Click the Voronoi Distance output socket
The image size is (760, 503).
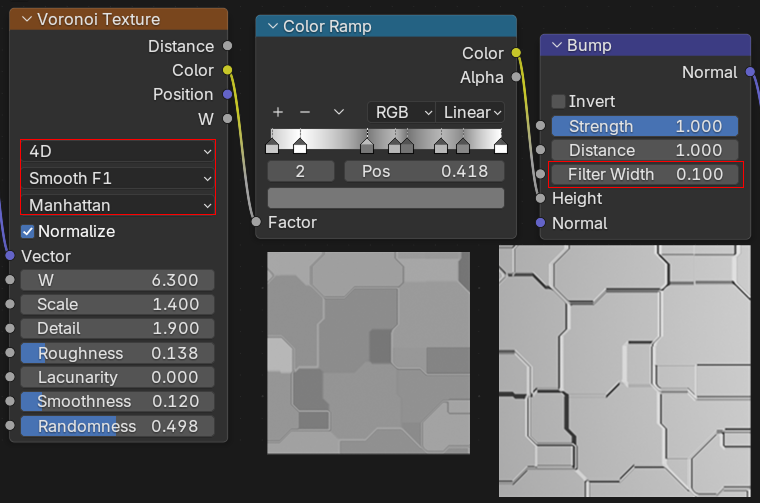point(228,46)
